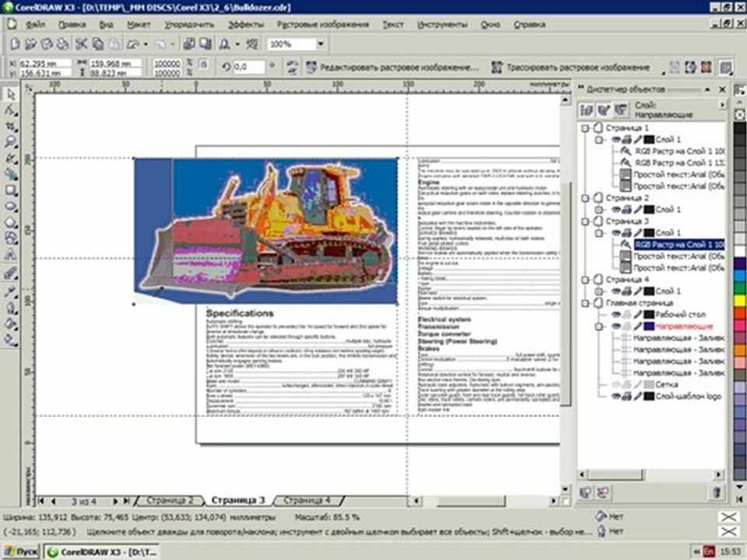This screenshot has width=747, height=560.
Task: Open the Инструменты menu
Action: click(443, 24)
